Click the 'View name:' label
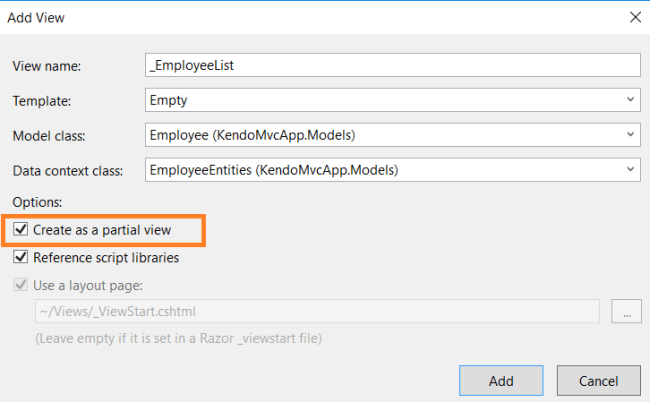Viewport: 650px width, 402px height. click(46, 66)
